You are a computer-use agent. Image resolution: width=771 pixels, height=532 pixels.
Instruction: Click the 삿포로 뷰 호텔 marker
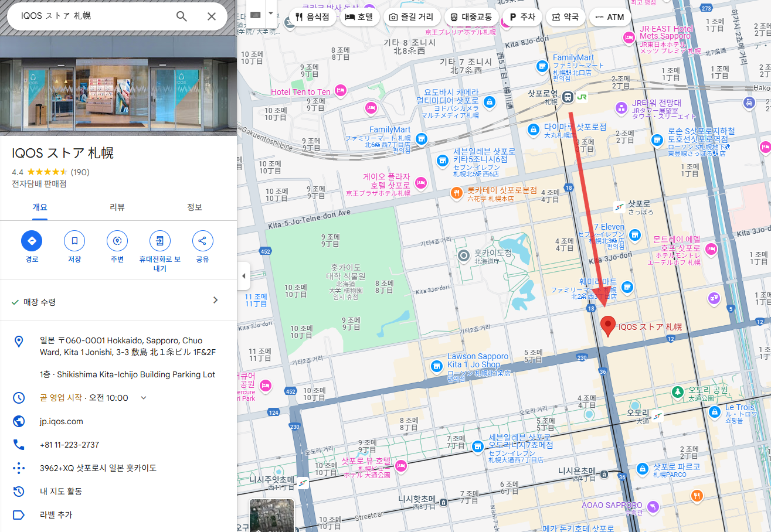tap(401, 466)
